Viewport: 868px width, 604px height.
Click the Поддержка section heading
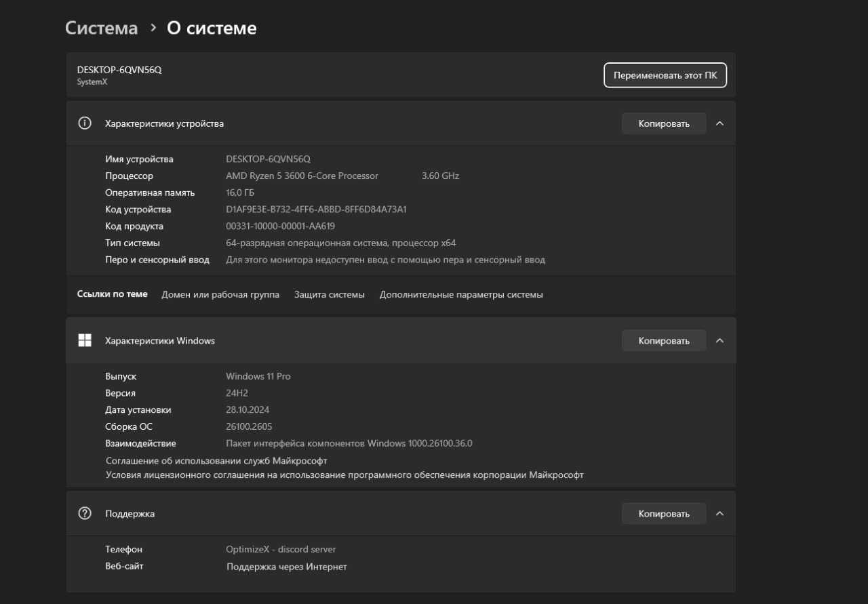point(130,514)
